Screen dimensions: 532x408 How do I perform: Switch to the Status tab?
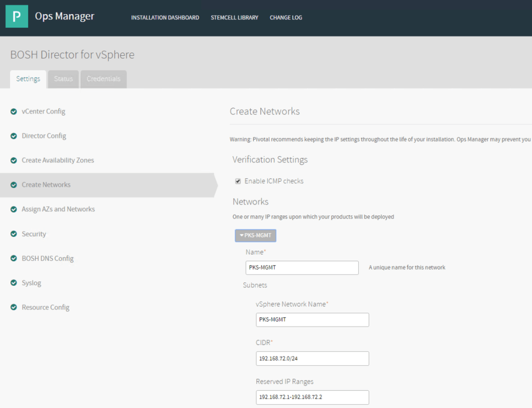pyautogui.click(x=63, y=79)
